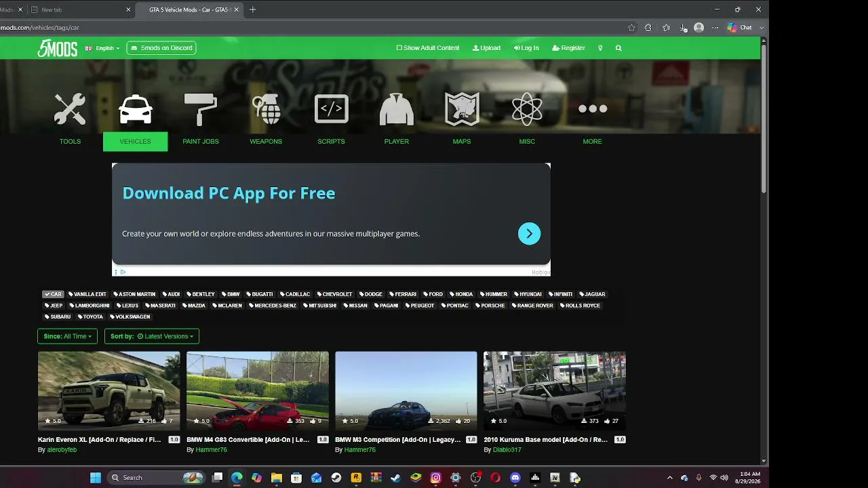The width and height of the screenshot is (868, 488).
Task: Expand the Chat sidebar dropdown chevron
Action: click(762, 28)
